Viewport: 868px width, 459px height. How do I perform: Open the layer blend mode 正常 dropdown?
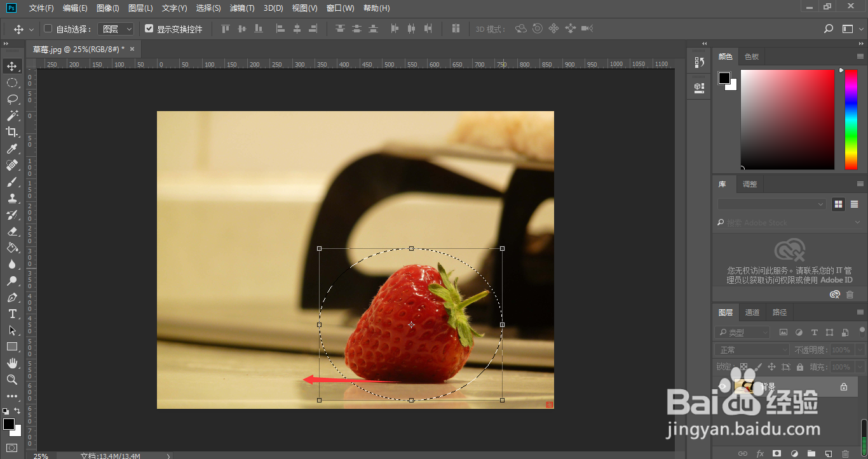click(x=752, y=350)
